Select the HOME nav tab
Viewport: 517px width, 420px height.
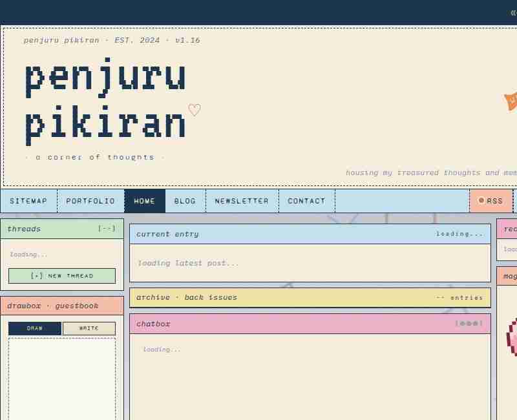(x=145, y=201)
